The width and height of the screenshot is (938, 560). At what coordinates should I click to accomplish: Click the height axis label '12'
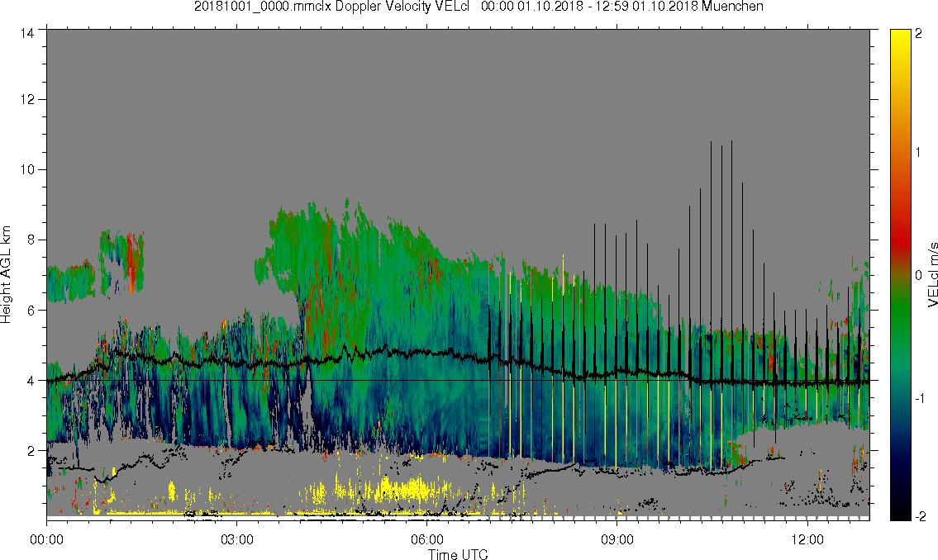[27, 99]
